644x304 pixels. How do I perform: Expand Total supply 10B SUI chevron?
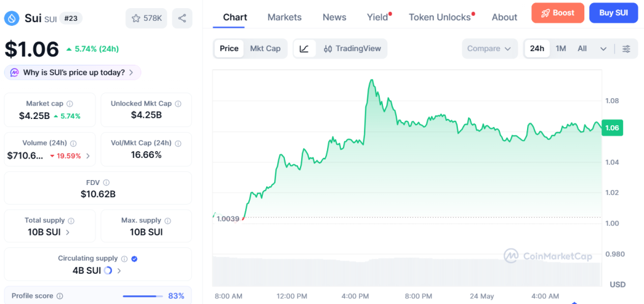[68, 232]
